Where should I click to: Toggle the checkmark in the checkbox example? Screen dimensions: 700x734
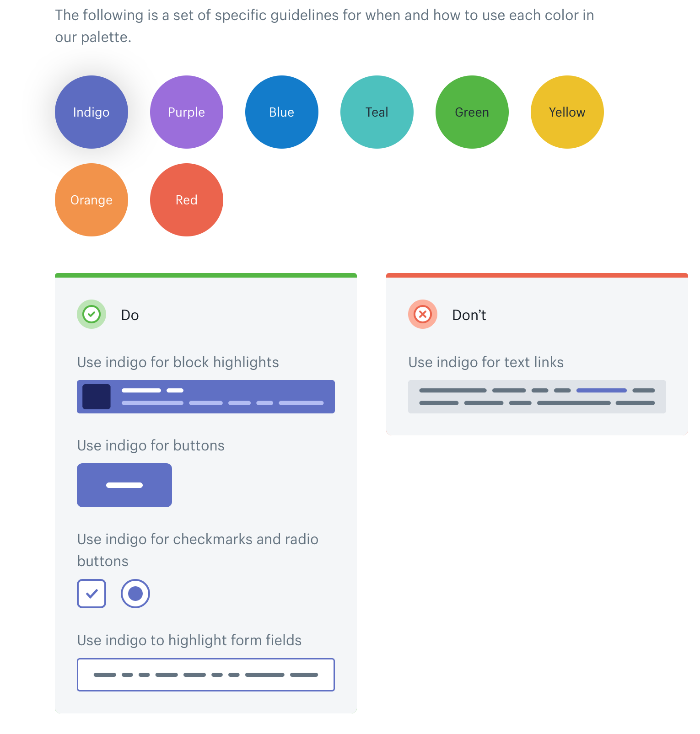[92, 593]
